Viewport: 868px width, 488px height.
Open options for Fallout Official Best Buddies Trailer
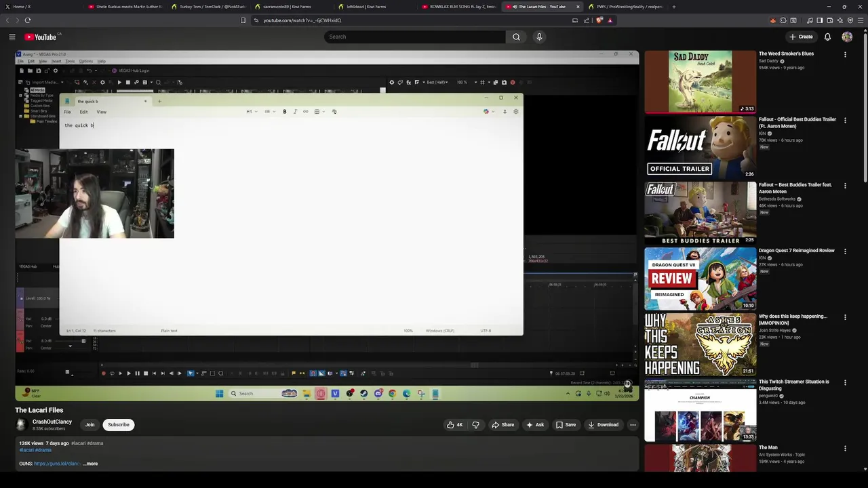click(x=845, y=120)
